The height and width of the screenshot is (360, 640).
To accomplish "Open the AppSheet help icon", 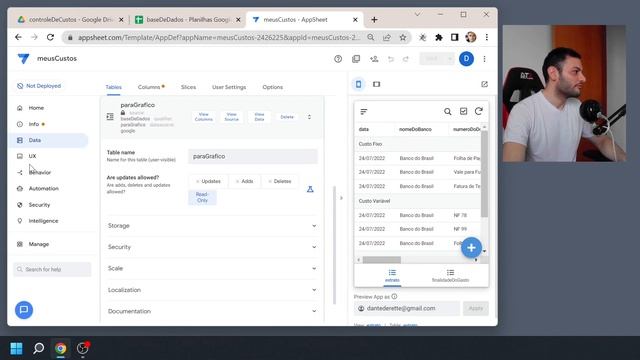I will tap(338, 59).
